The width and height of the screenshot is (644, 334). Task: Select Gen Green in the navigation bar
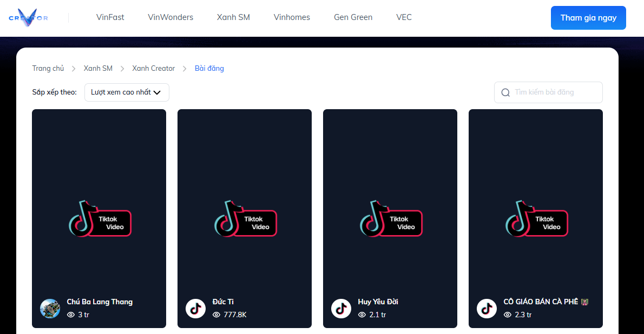(x=353, y=17)
